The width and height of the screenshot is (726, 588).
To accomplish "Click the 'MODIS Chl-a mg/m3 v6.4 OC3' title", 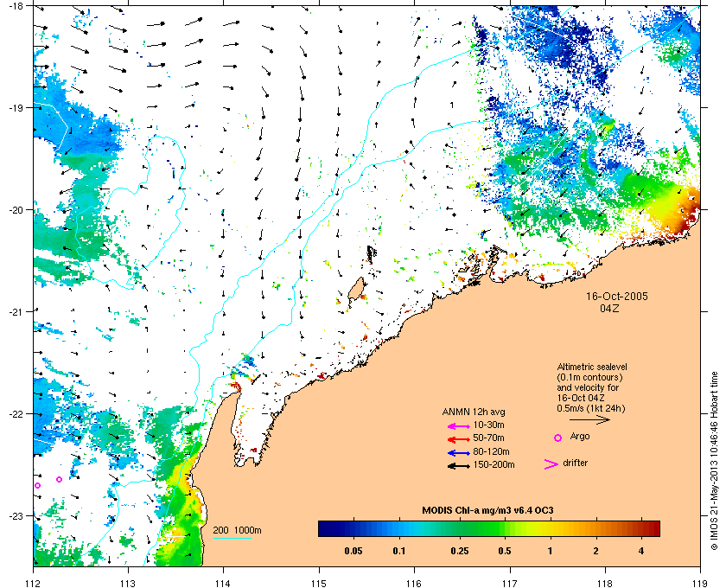I will (x=487, y=511).
